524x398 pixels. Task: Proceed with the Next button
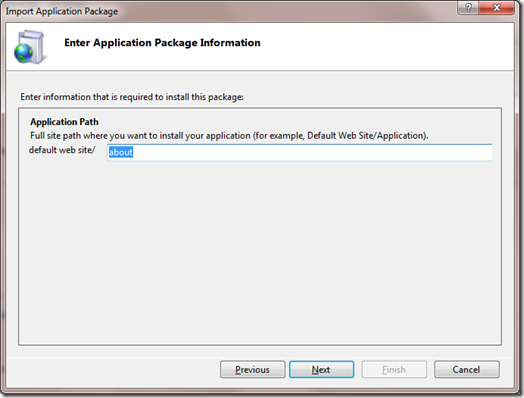(x=321, y=369)
